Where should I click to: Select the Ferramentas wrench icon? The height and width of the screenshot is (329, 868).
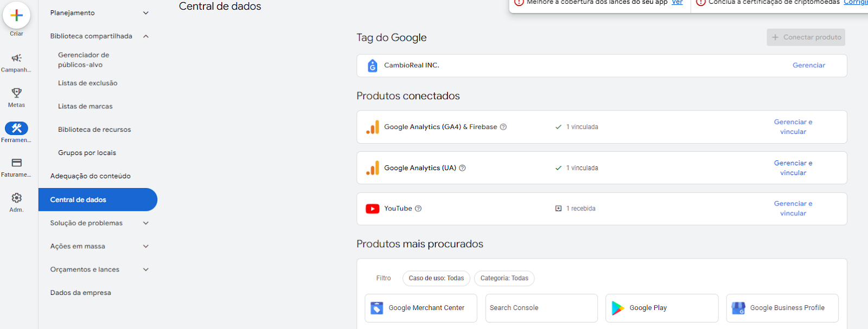click(16, 128)
